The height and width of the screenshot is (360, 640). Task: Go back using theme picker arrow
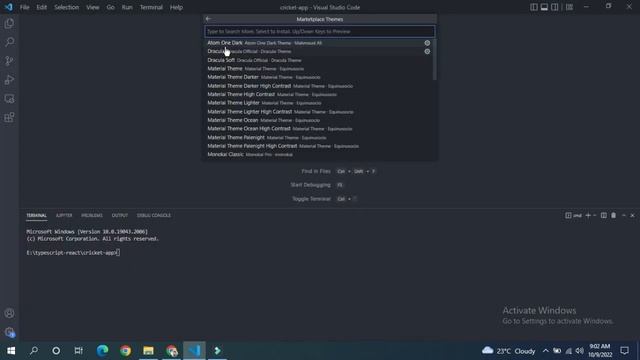[x=208, y=19]
